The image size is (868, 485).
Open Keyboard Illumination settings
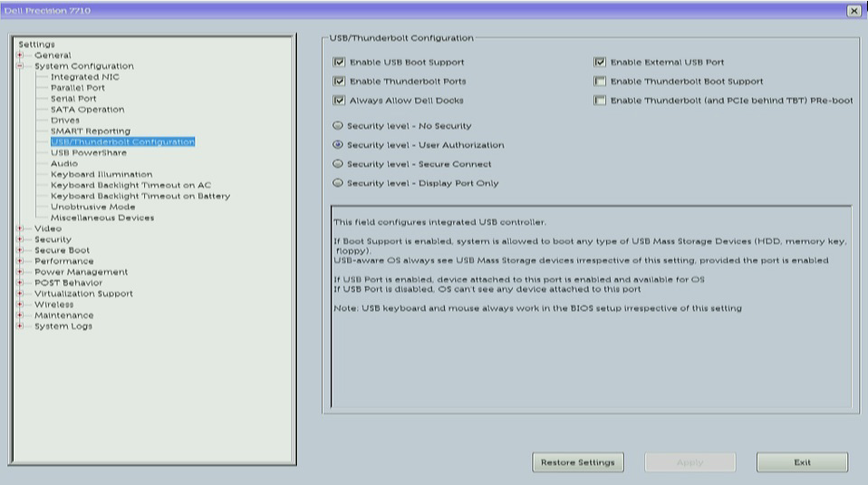101,174
